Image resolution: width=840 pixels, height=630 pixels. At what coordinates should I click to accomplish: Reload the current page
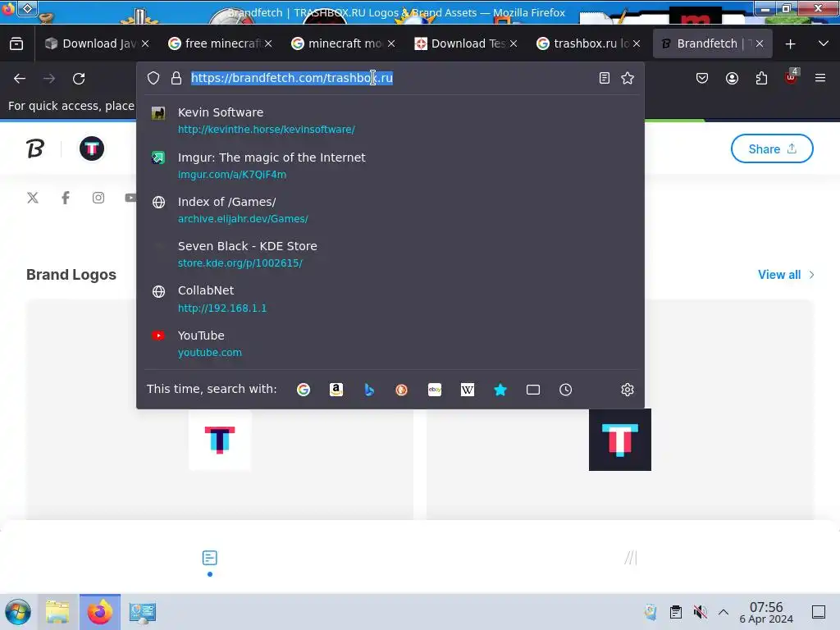tap(79, 79)
